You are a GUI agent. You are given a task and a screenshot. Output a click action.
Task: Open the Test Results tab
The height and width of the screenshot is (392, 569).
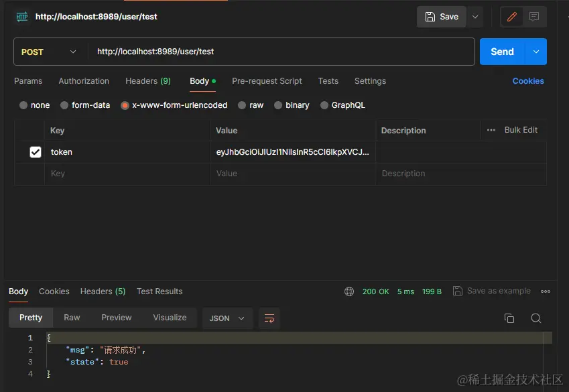point(160,291)
